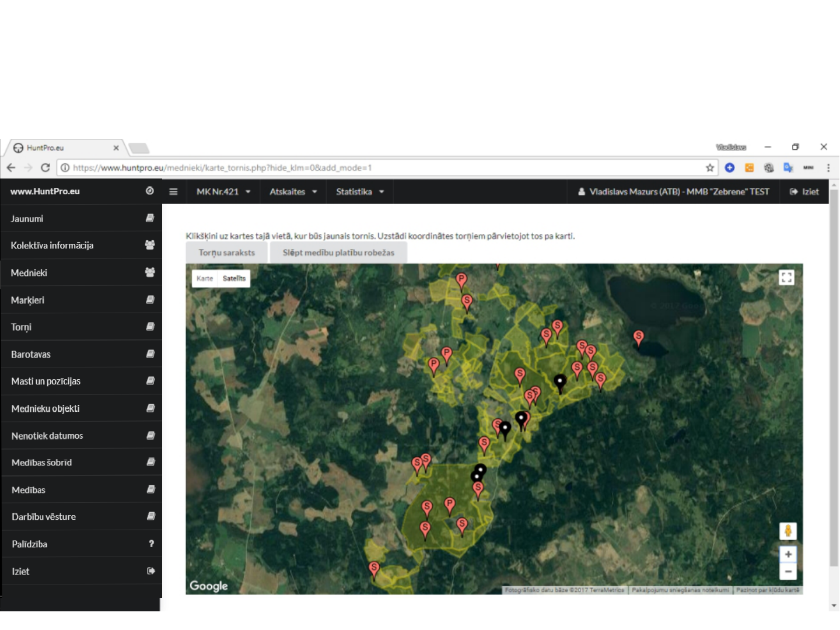
Task: Click the book icon in Medību šobrīd row
Action: pos(150,462)
